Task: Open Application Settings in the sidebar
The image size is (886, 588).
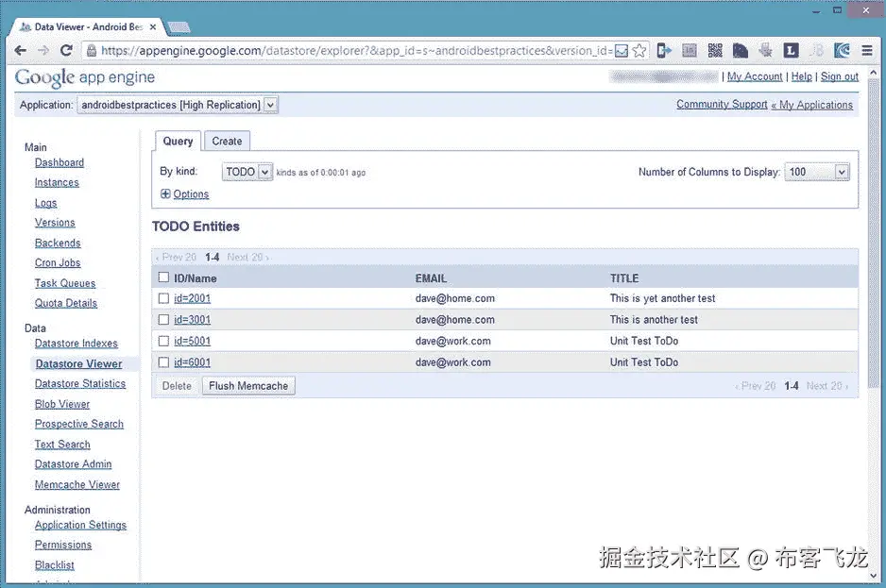Action: pos(80,525)
